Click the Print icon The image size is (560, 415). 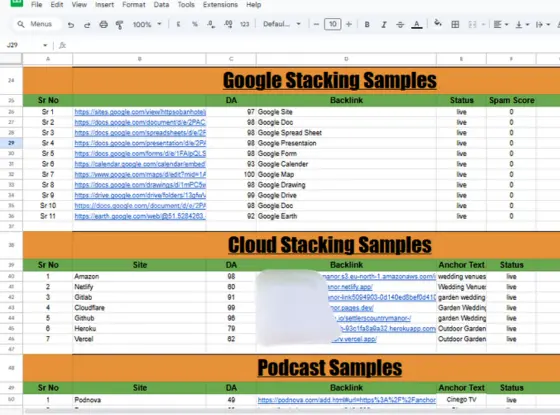pyautogui.click(x=104, y=25)
